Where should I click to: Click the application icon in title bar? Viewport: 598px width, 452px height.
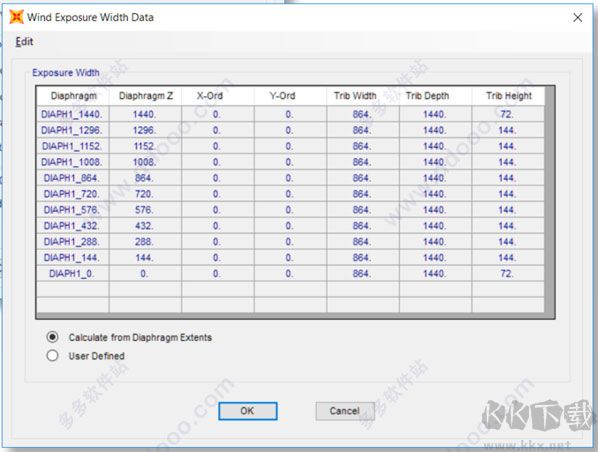click(16, 17)
